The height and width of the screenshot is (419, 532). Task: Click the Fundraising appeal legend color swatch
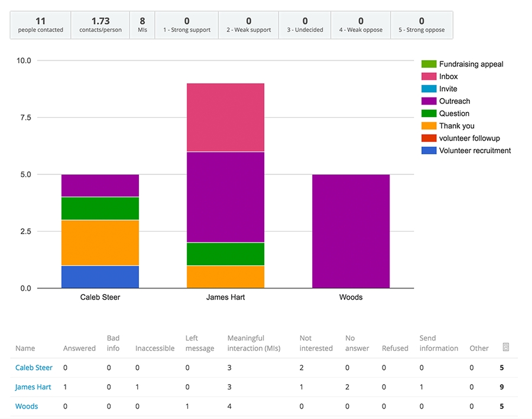pyautogui.click(x=429, y=64)
